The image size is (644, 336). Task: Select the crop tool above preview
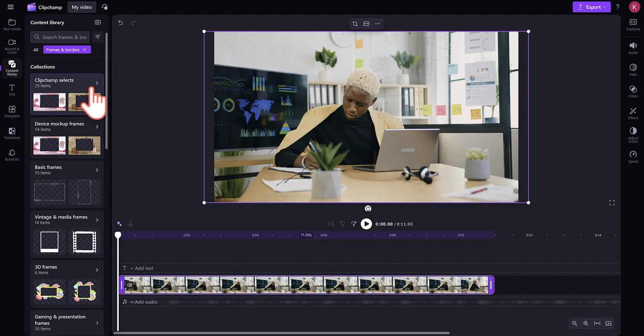(355, 24)
